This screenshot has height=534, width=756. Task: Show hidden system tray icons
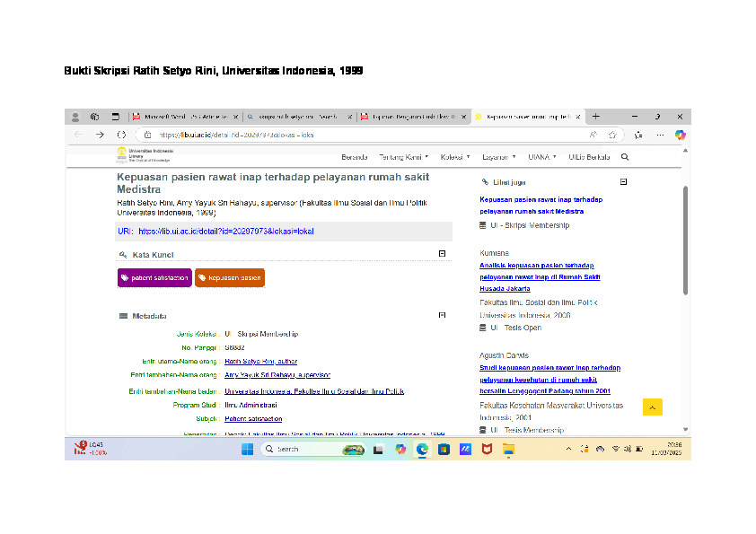[x=568, y=449]
